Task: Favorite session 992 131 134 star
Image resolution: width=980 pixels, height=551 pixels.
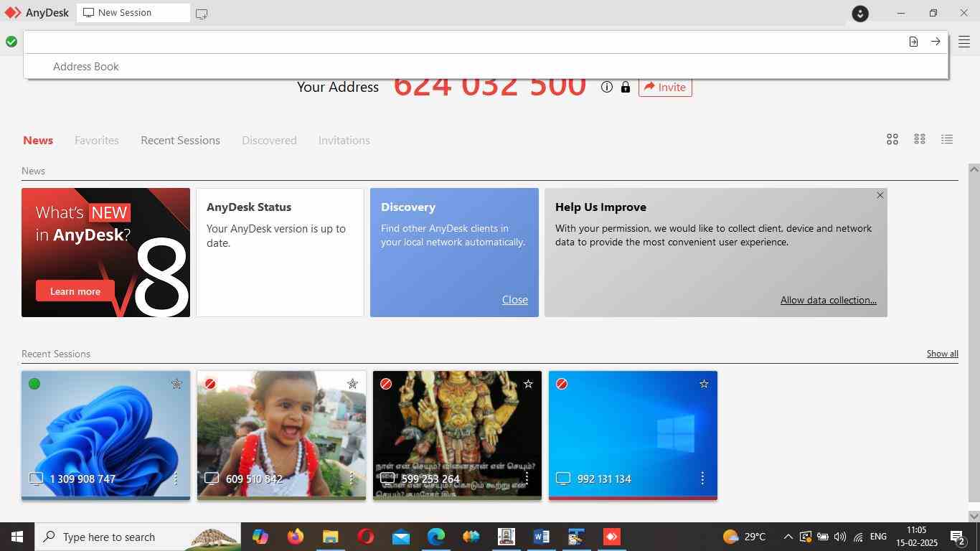Action: [704, 384]
